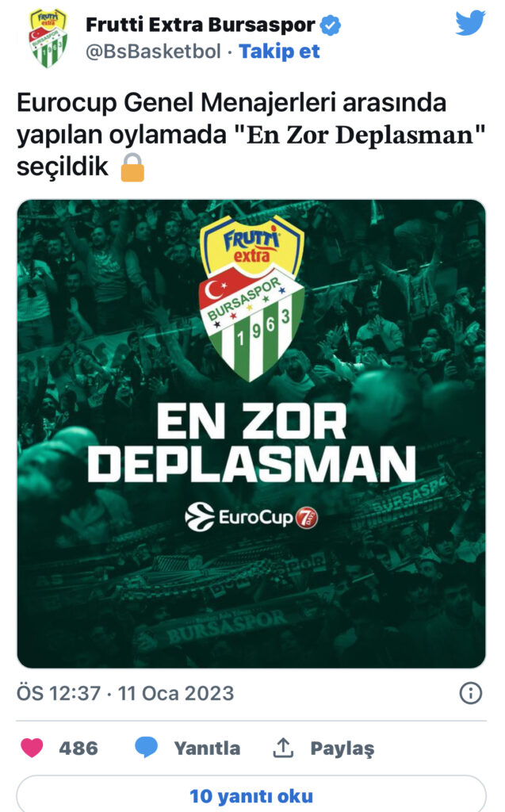
Task: Tap the blue reply bubble icon
Action: click(x=146, y=748)
